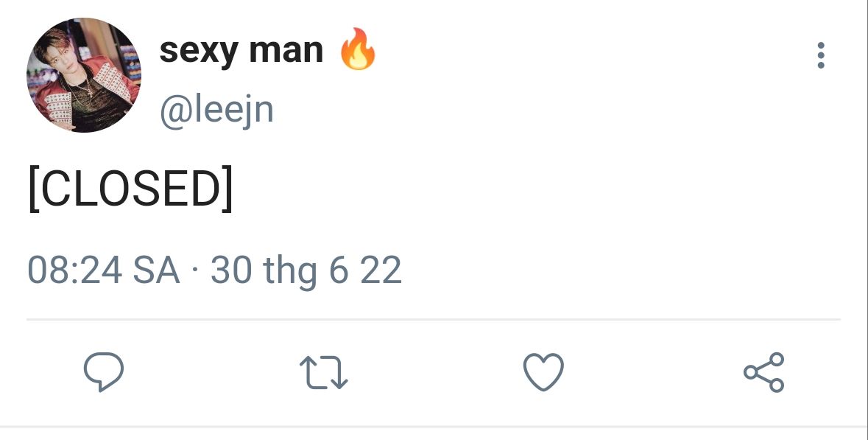
Task: Expand the tweet overflow menu at top right
Action: (x=820, y=55)
